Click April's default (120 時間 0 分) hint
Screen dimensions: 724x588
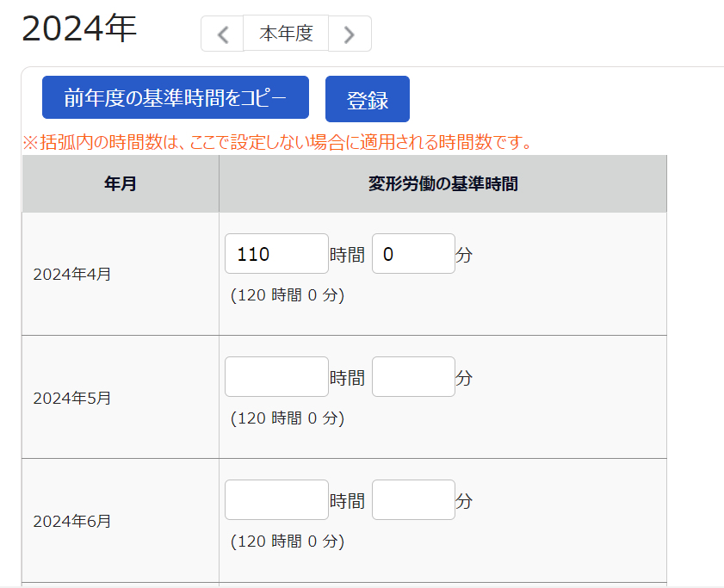(x=288, y=295)
